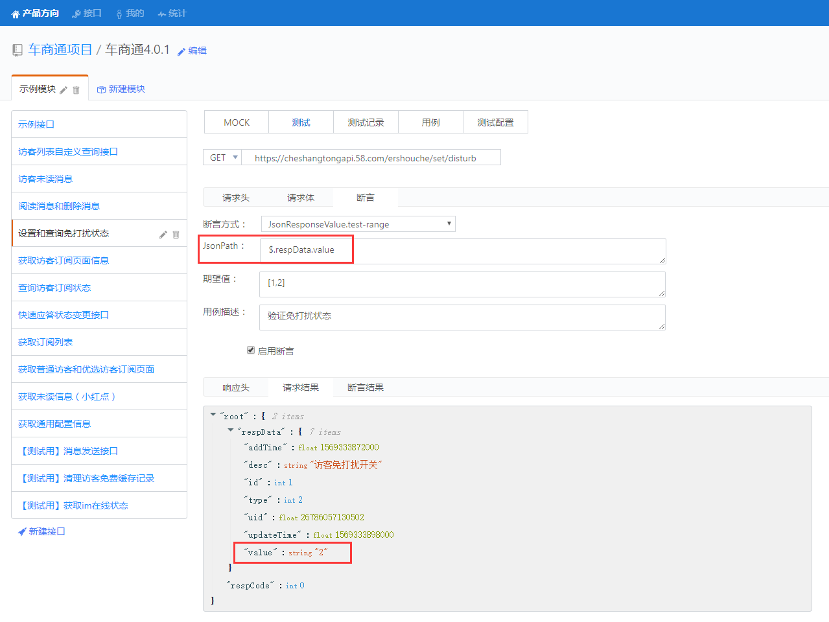Switch to the 请求结果 tab
Screen dimensions: 829x622
(x=300, y=388)
